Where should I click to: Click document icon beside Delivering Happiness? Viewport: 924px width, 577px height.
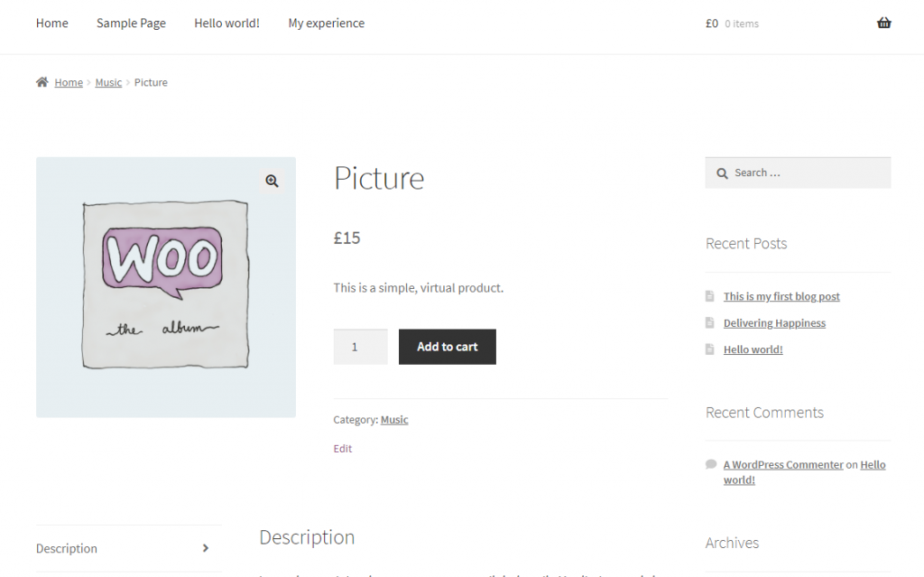point(710,322)
